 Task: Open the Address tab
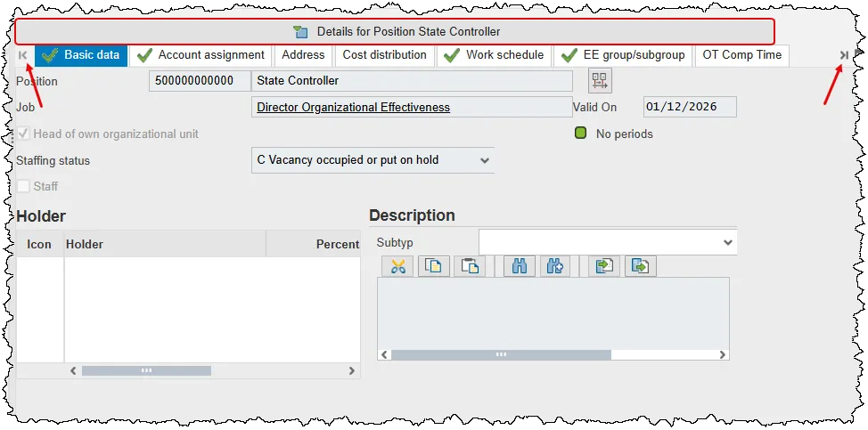(x=303, y=55)
